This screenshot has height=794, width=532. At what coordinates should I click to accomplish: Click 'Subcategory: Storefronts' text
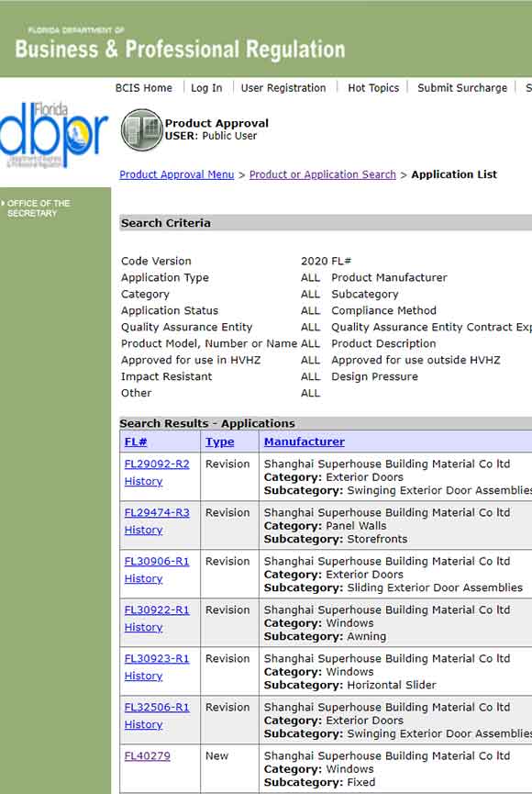pos(336,539)
